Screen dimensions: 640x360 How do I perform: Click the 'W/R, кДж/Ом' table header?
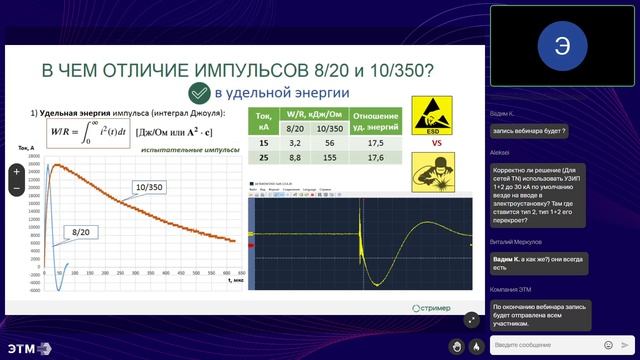[x=314, y=114]
